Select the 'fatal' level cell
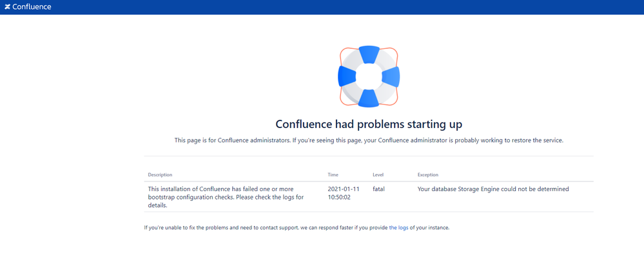This screenshot has height=280, width=644. (x=378, y=189)
